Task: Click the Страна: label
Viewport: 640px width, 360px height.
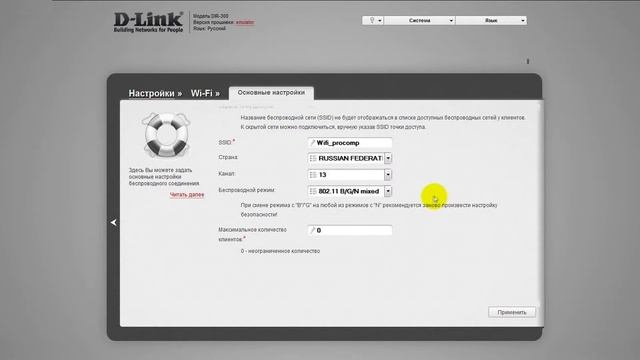Action: point(228,157)
